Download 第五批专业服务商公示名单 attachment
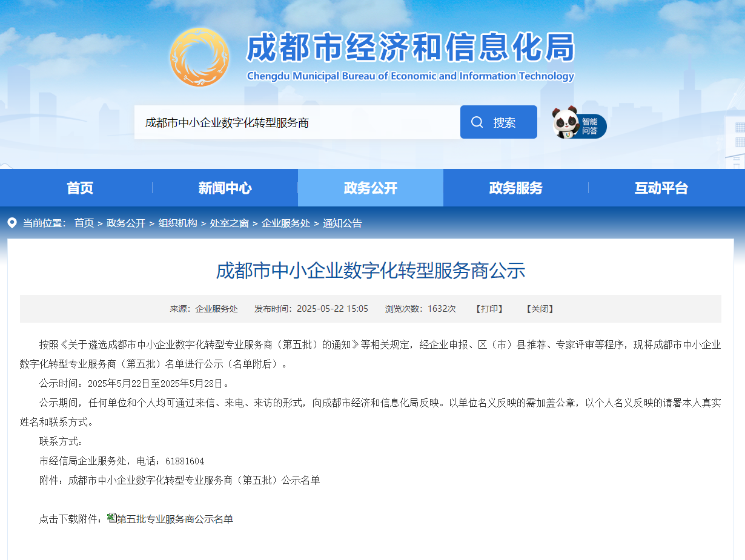745x560 pixels. [175, 519]
